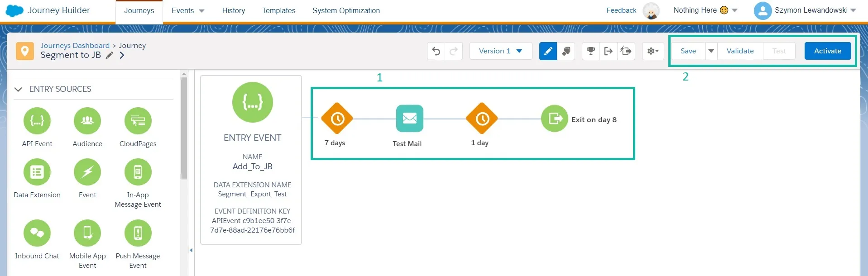868x276 pixels.
Task: Open the Save options dropdown arrow
Action: (711, 51)
